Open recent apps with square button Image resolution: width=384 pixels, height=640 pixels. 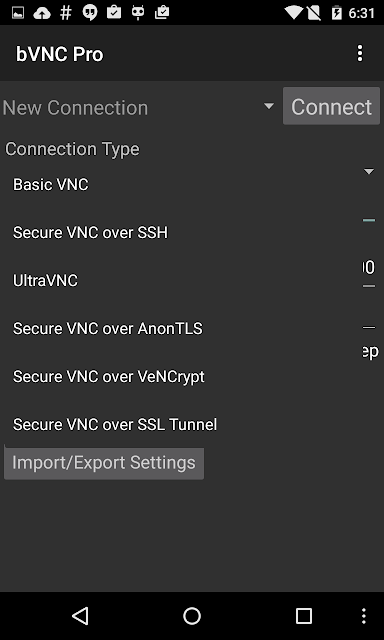coord(304,616)
